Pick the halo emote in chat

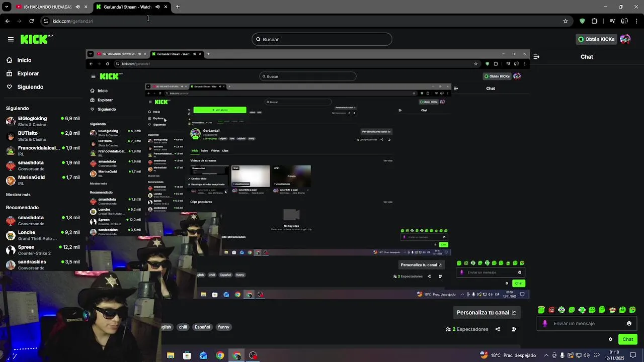[541, 310]
